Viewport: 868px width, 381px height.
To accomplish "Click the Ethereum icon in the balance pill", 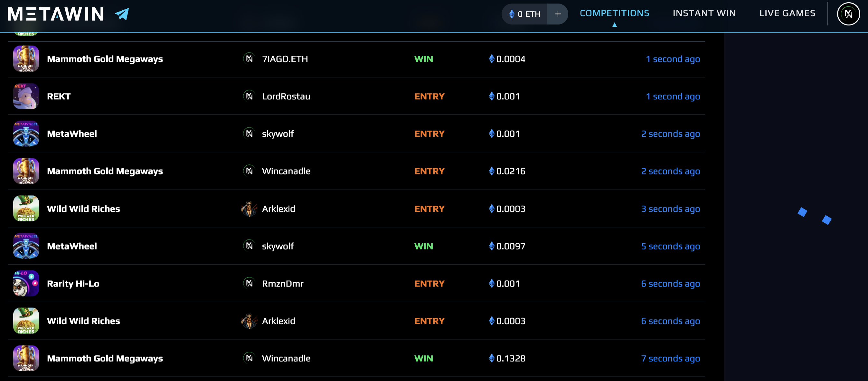I will pyautogui.click(x=512, y=14).
